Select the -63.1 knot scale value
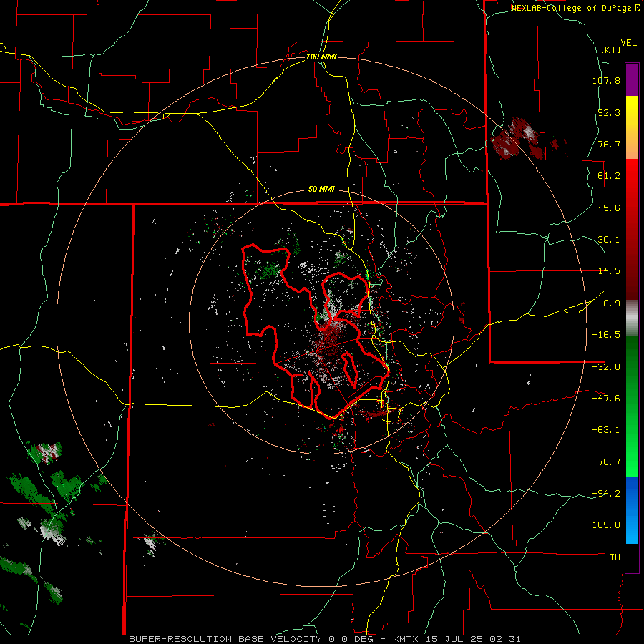644x644 pixels. tap(606, 430)
